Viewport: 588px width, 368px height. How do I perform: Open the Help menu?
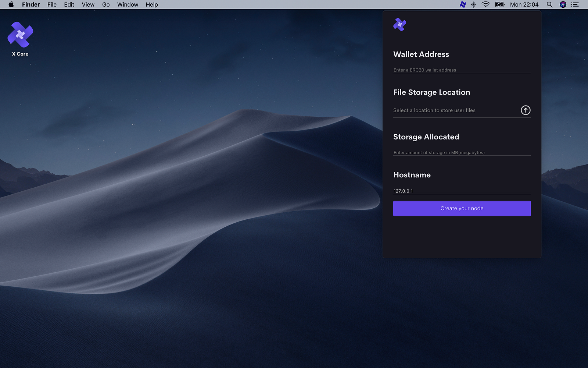pos(151,4)
